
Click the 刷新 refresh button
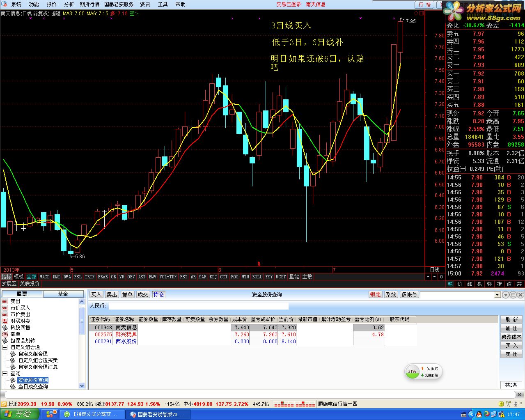(x=511, y=319)
